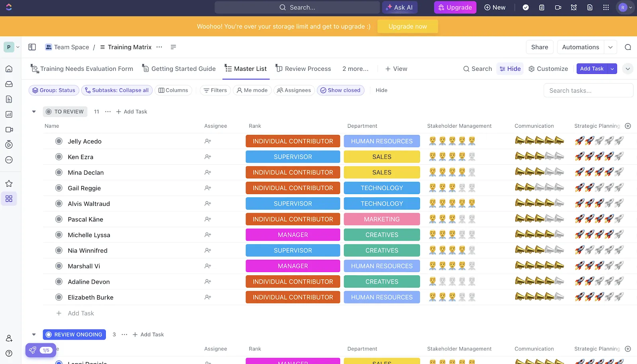
Task: Click the ClickUp logo in the top bar
Action: click(9, 7)
